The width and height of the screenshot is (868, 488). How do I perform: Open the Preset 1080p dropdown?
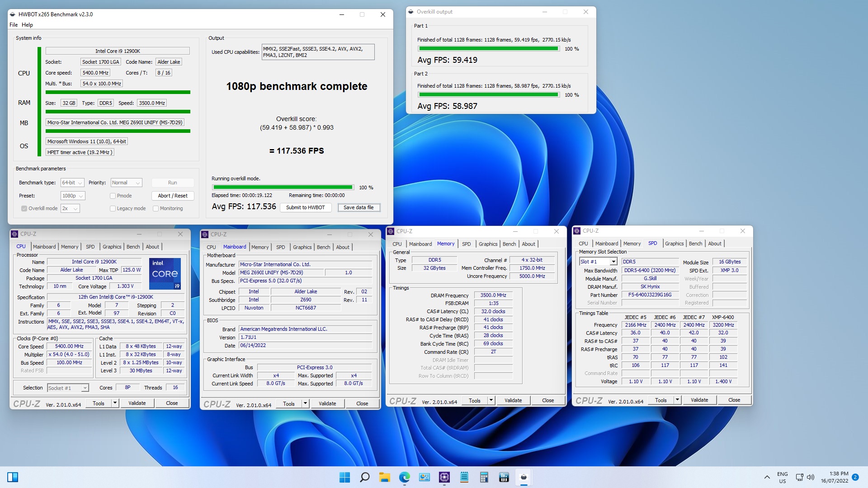pyautogui.click(x=73, y=196)
